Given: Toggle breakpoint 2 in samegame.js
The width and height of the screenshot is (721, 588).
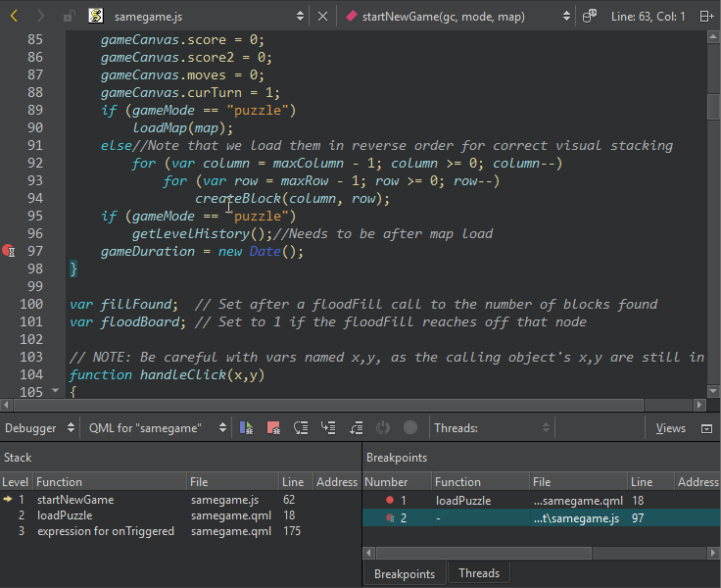Looking at the screenshot, I should (390, 517).
